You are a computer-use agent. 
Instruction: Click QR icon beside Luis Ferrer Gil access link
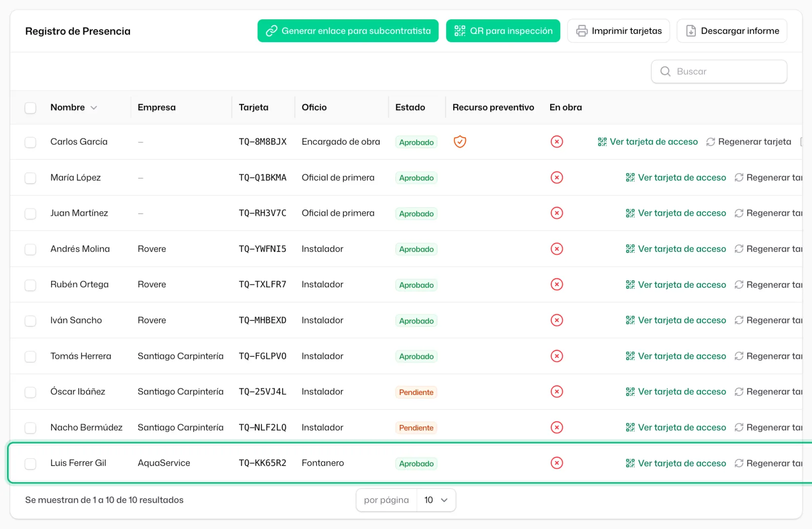pyautogui.click(x=630, y=463)
